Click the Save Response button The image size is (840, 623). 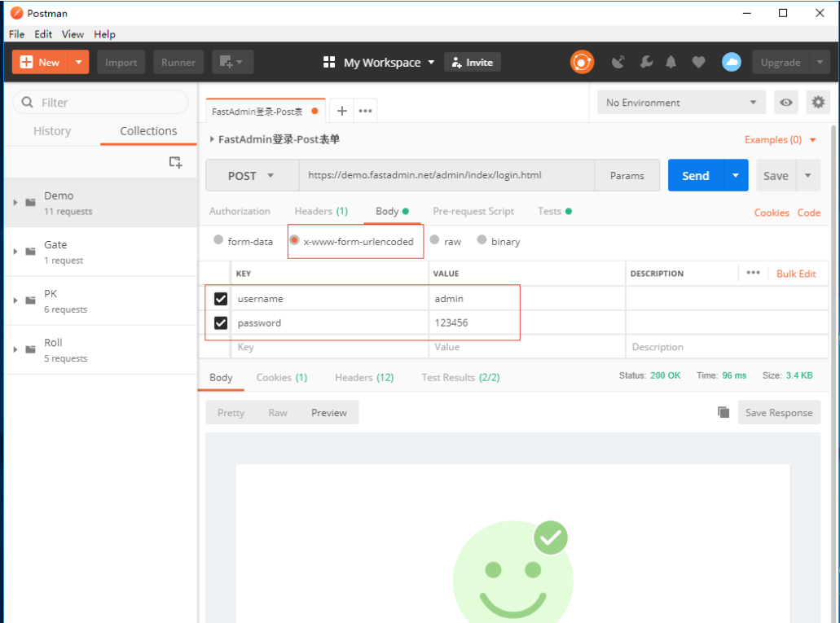pos(779,412)
